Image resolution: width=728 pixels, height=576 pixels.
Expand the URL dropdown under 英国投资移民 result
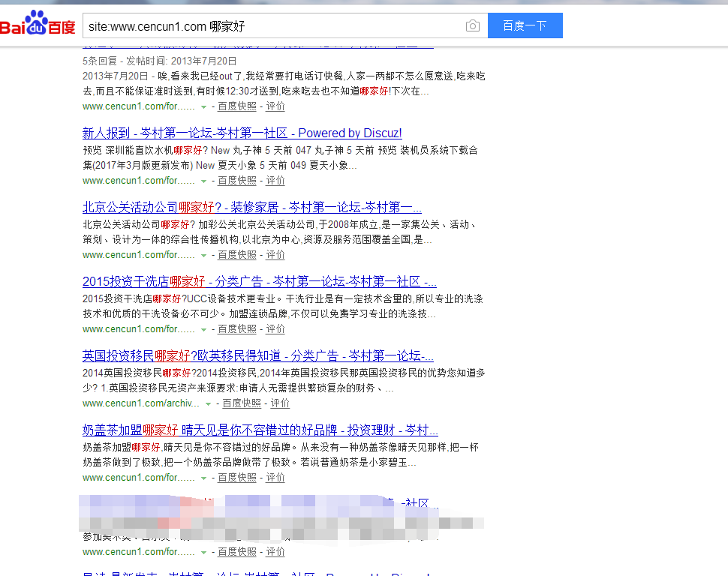click(x=207, y=403)
